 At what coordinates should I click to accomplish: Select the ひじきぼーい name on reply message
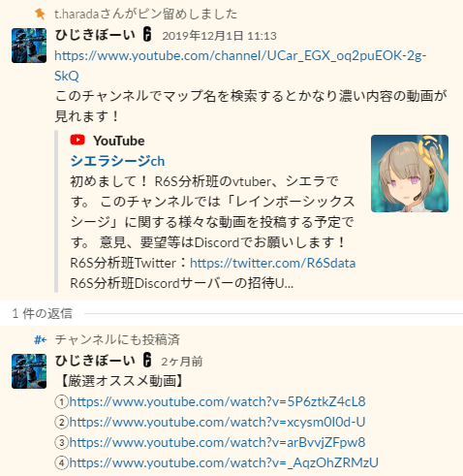[x=95, y=361]
